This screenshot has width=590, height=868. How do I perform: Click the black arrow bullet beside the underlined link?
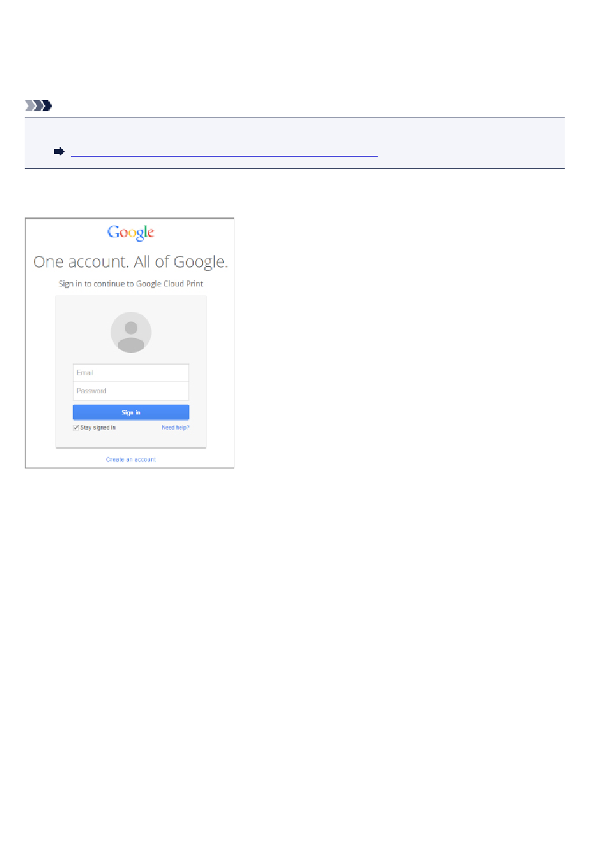click(59, 152)
